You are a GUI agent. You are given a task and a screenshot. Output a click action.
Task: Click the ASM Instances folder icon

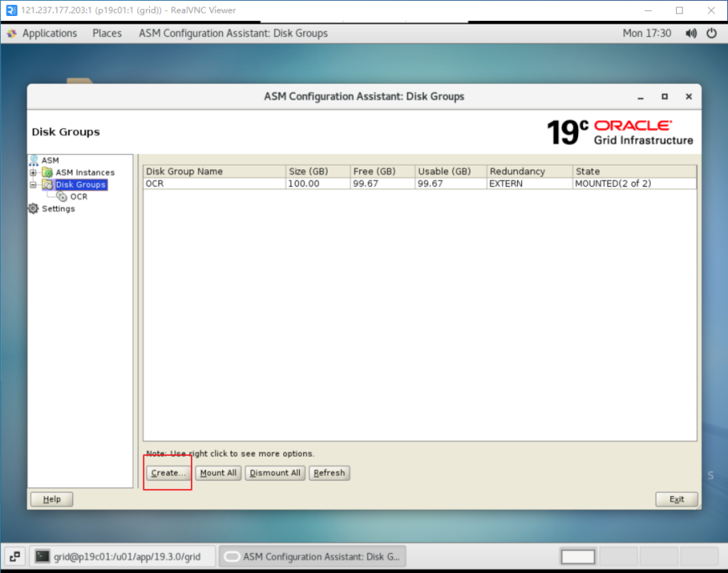click(48, 173)
